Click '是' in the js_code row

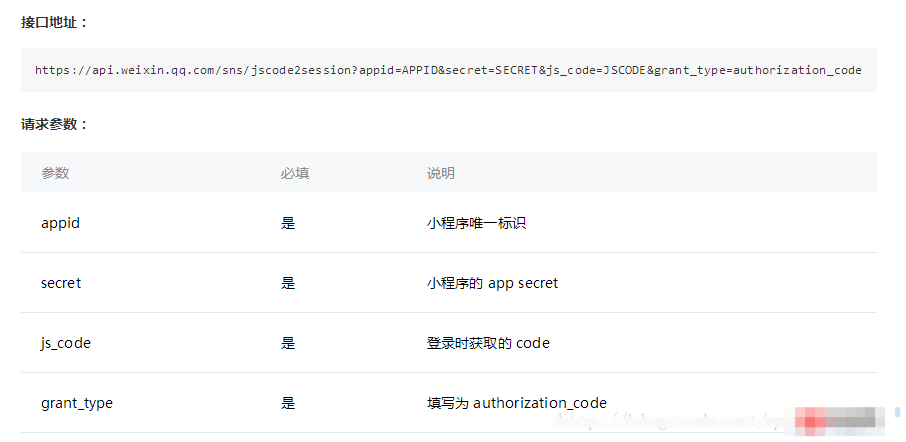pos(288,343)
